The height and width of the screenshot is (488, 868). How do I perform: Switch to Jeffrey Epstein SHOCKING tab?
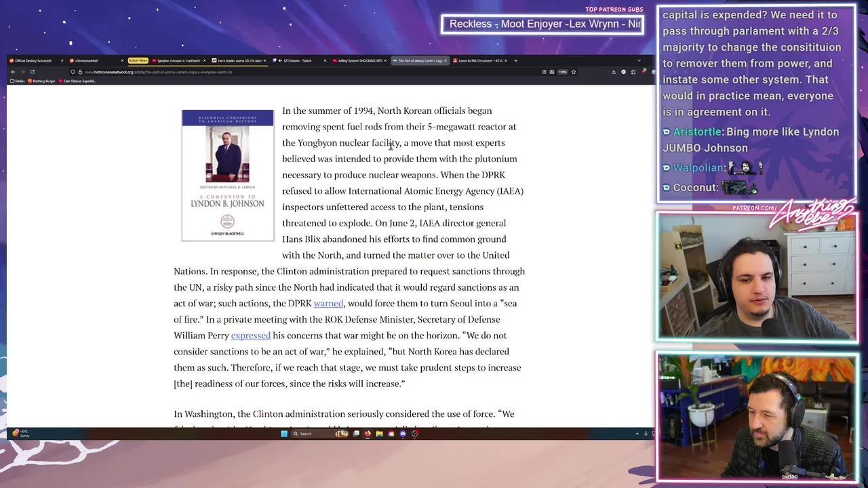[358, 60]
